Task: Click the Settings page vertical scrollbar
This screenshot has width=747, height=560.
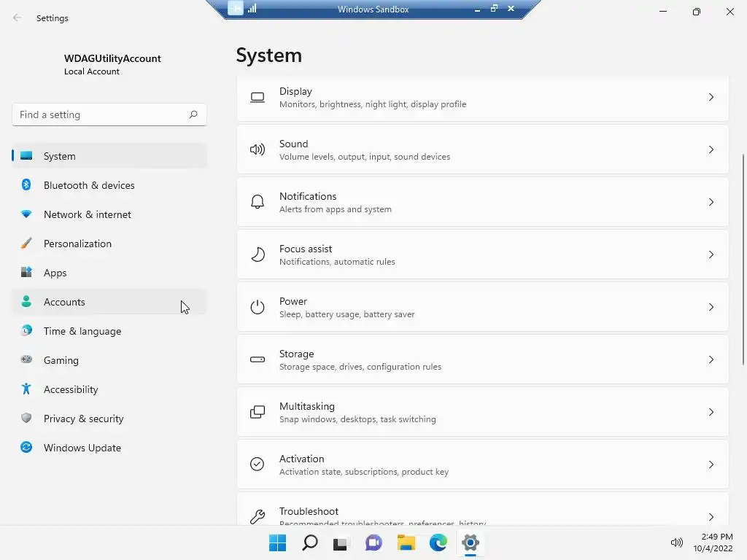Action: pos(743,260)
